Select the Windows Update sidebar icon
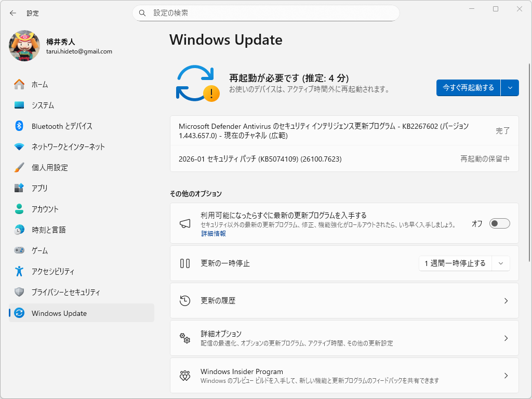Image resolution: width=532 pixels, height=399 pixels. [x=18, y=313]
